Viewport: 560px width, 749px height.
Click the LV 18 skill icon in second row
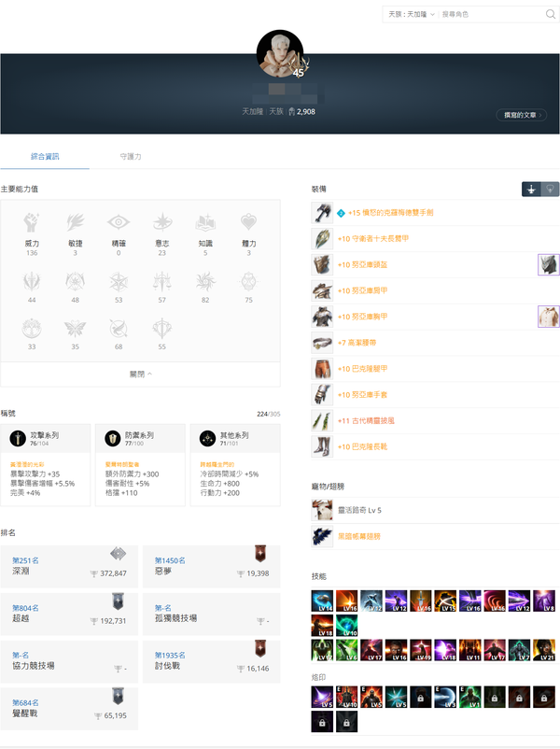(x=322, y=626)
